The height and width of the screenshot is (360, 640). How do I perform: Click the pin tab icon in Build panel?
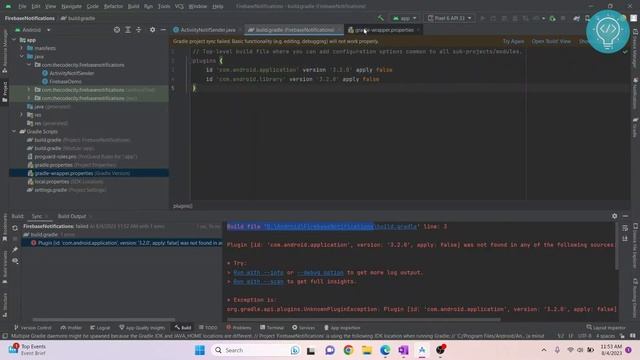coord(15,249)
